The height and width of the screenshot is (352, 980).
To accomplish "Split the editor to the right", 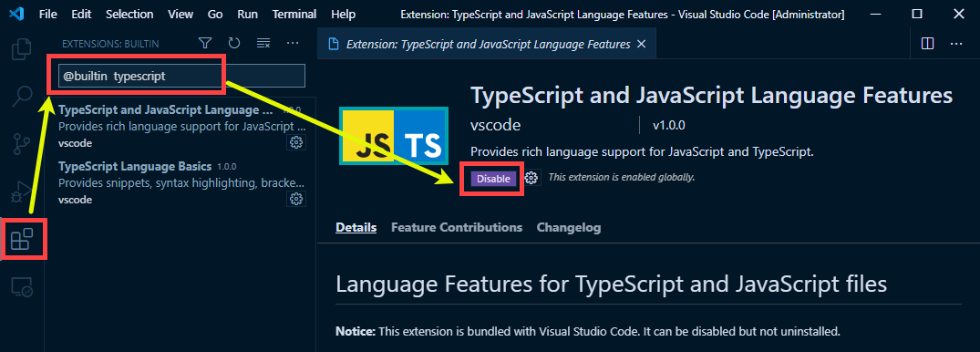I will pos(927,44).
